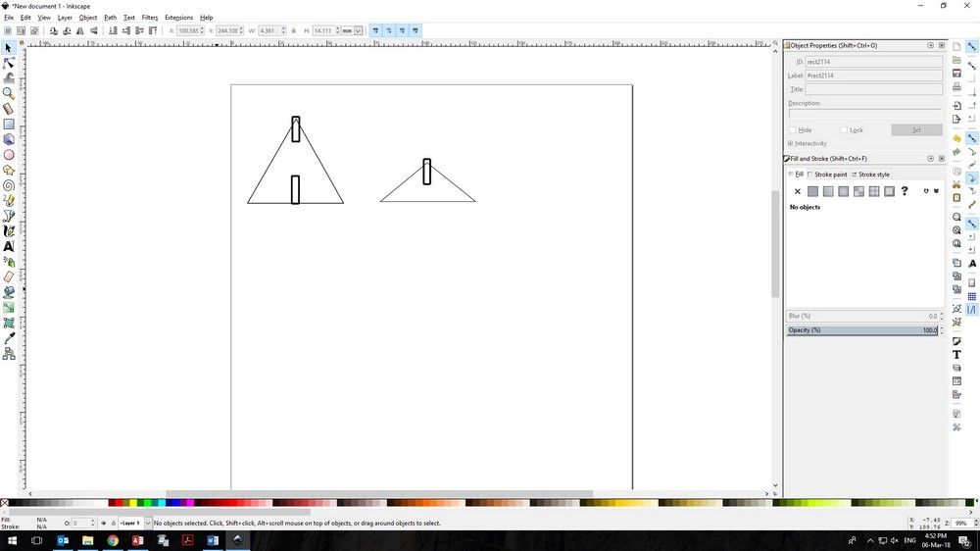This screenshot has height=551, width=980.
Task: Select the Tweak tool
Action: tap(9, 78)
